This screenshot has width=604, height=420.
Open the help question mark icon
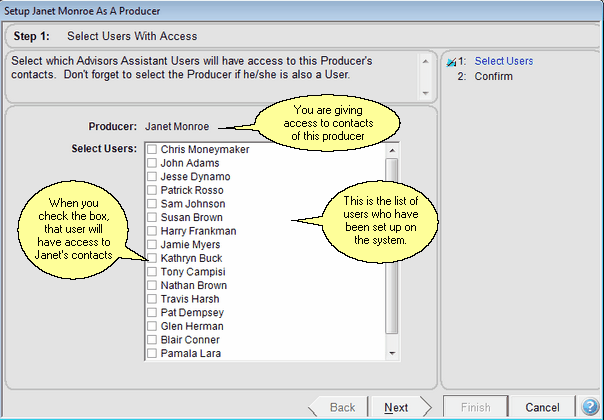[590, 407]
